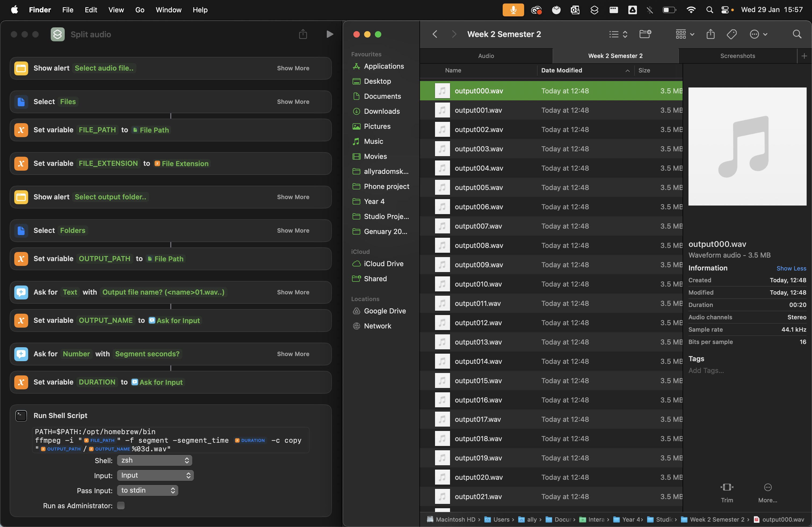Viewport: 812px width, 527px height.
Task: Click the FILE_PATH variable name token
Action: (x=97, y=130)
